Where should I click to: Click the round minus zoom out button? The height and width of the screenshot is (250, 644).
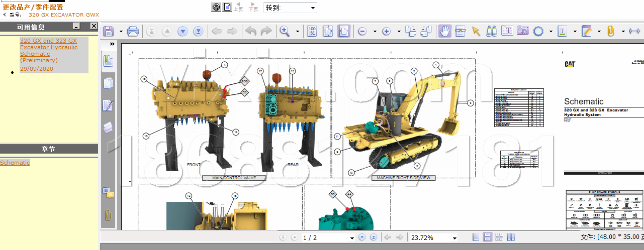click(362, 31)
